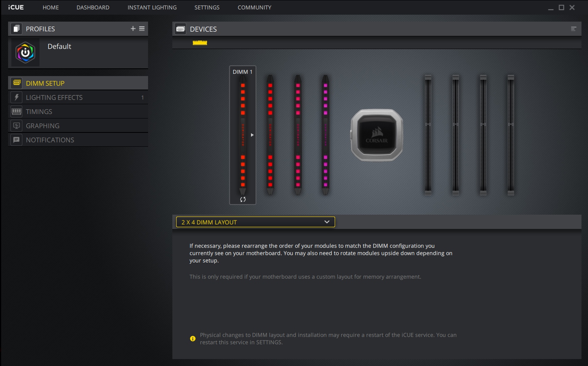Switch to the Dashboard tab
This screenshot has height=366, width=588.
click(93, 7)
